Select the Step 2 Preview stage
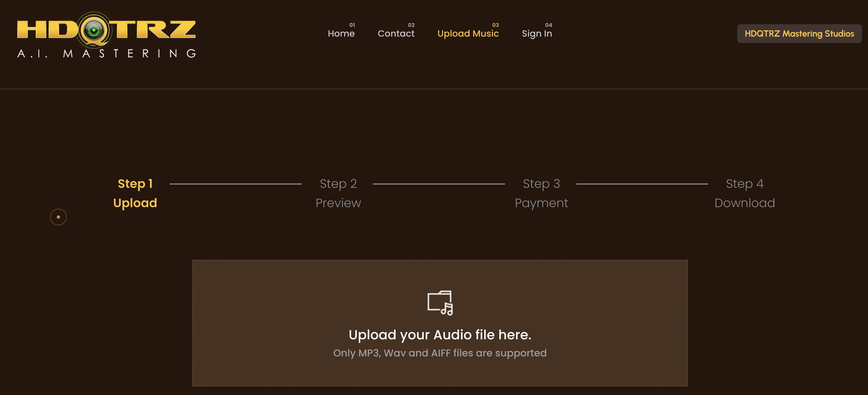The width and height of the screenshot is (868, 395). click(x=338, y=193)
